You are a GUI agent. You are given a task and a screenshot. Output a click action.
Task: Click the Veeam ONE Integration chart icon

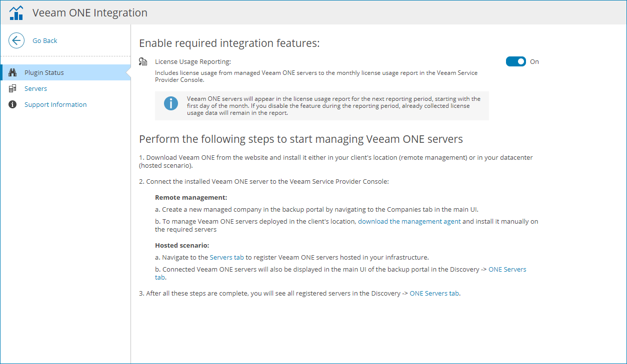(16, 13)
